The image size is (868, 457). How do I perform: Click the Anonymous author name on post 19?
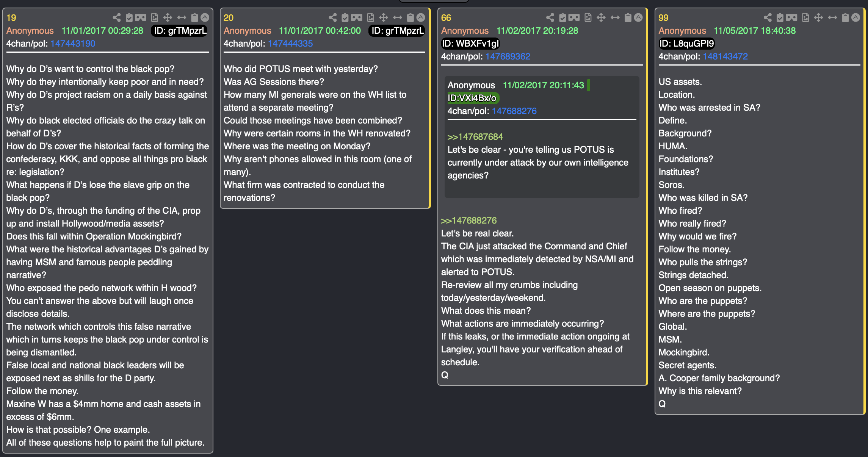[30, 31]
